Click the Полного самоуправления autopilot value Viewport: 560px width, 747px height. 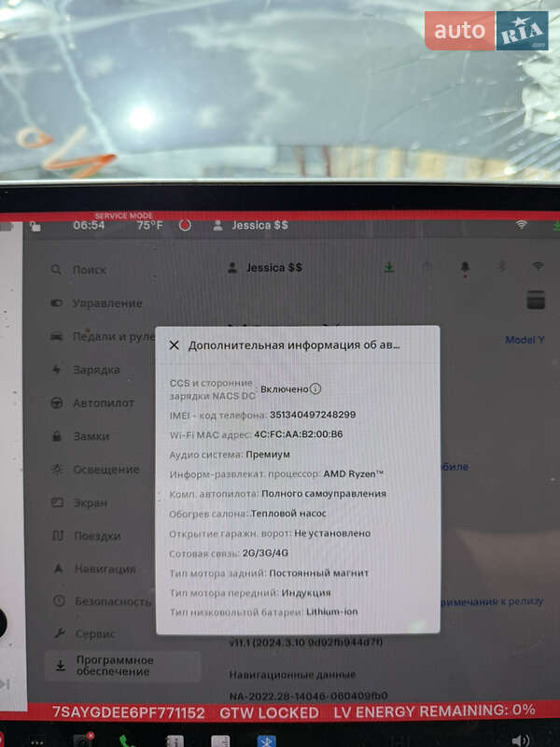[324, 494]
